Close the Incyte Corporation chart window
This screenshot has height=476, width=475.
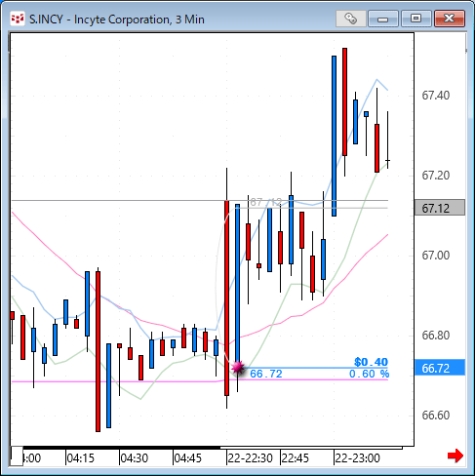450,19
